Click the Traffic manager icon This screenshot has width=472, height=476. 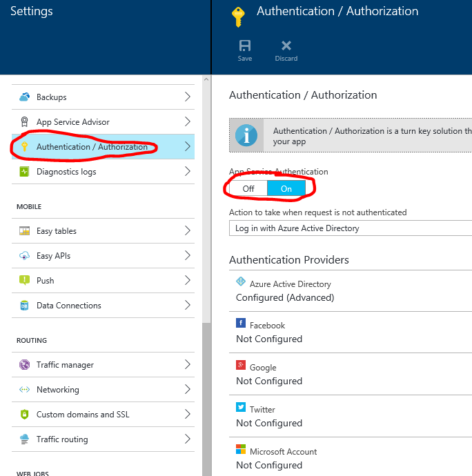[x=25, y=365]
